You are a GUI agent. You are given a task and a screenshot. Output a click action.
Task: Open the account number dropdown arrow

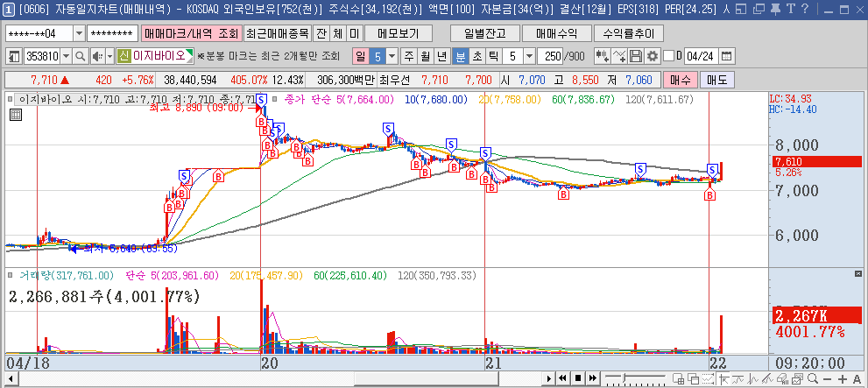[x=80, y=34]
